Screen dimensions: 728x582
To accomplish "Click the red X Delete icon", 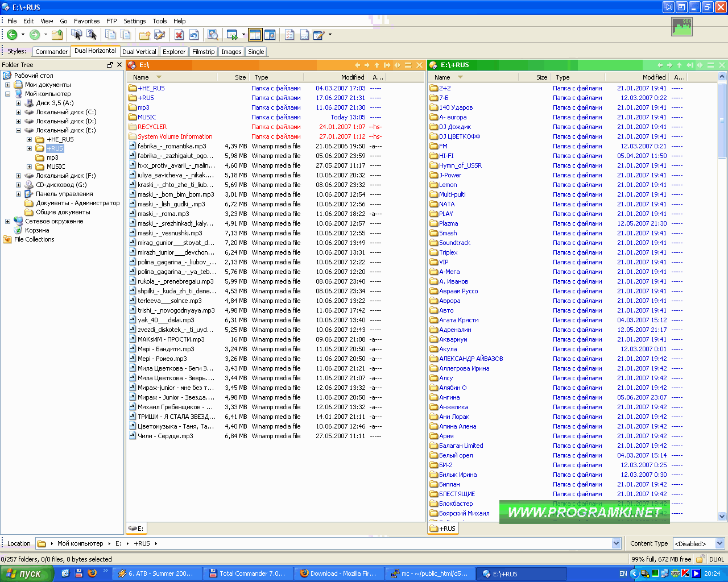I will pos(179,35).
